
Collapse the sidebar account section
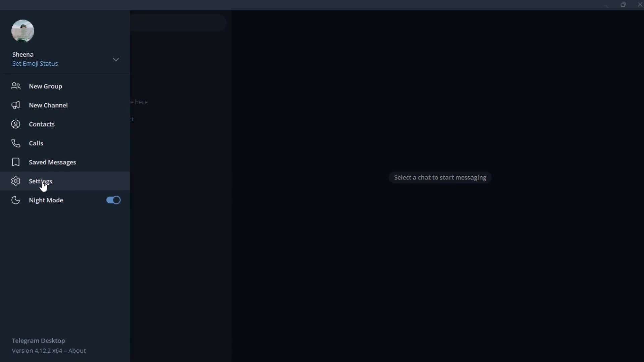point(115,59)
